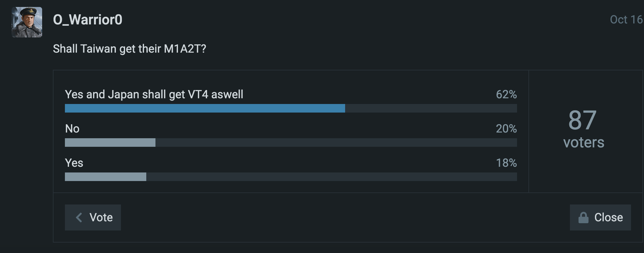Click the 62% percentage label
This screenshot has width=644, height=253.
click(x=506, y=94)
